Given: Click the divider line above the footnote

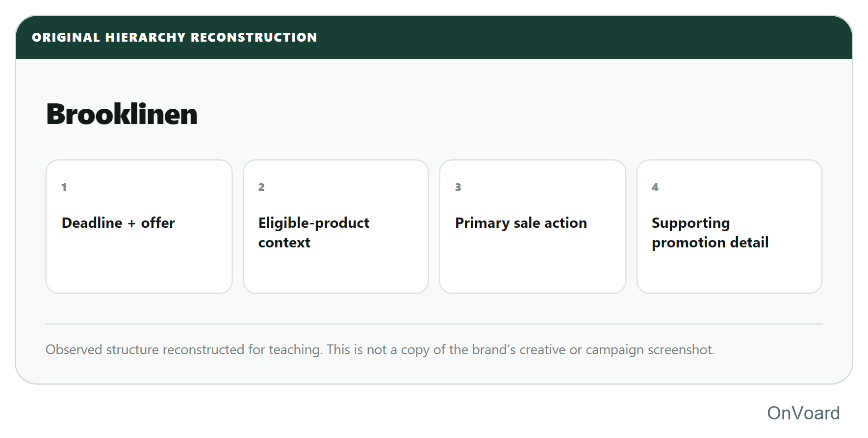Looking at the screenshot, I should [x=434, y=324].
